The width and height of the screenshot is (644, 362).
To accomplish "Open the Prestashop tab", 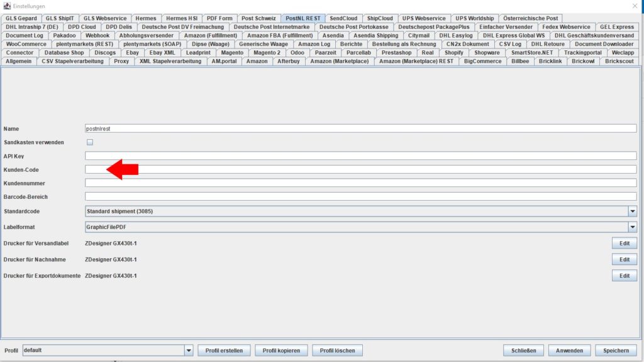I will coord(396,53).
